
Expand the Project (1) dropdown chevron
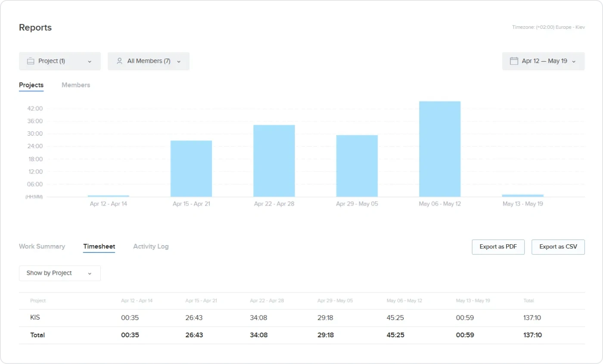point(90,62)
